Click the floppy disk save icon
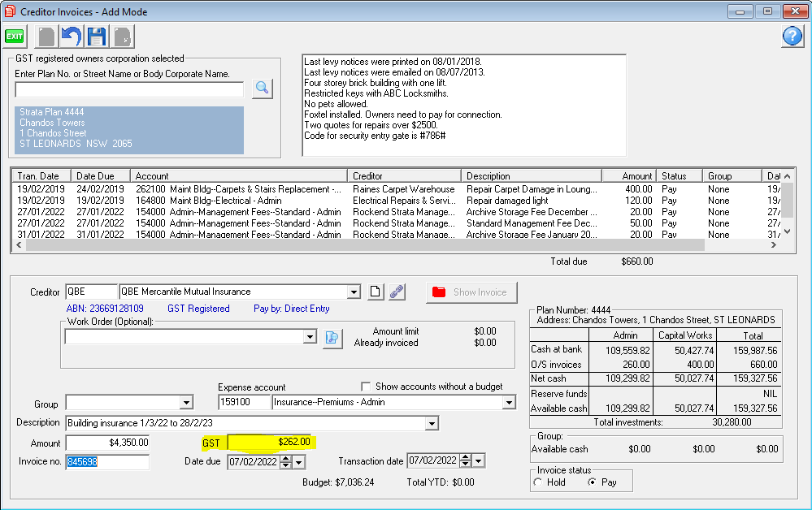The image size is (812, 510). (x=97, y=37)
